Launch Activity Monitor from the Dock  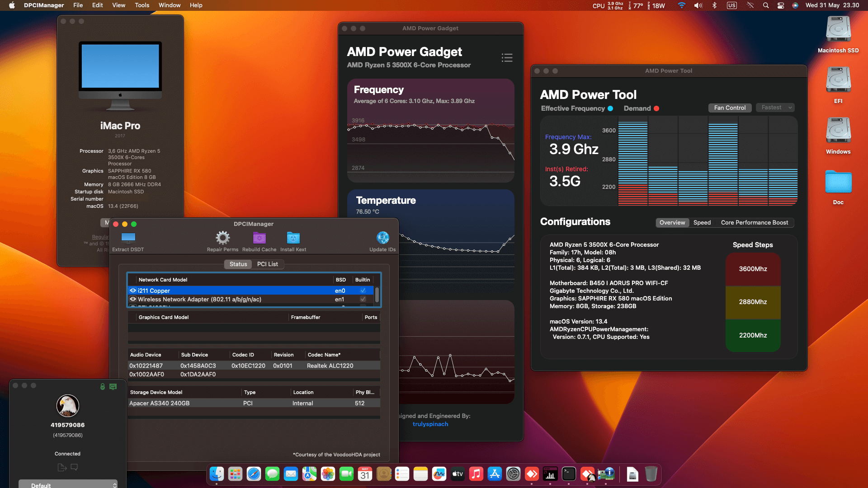point(550,474)
